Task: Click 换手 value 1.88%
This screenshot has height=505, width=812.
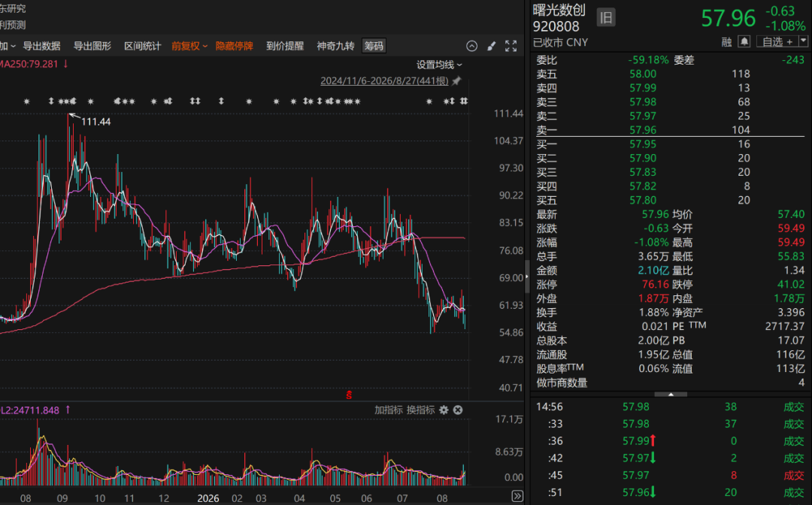Action: (653, 312)
